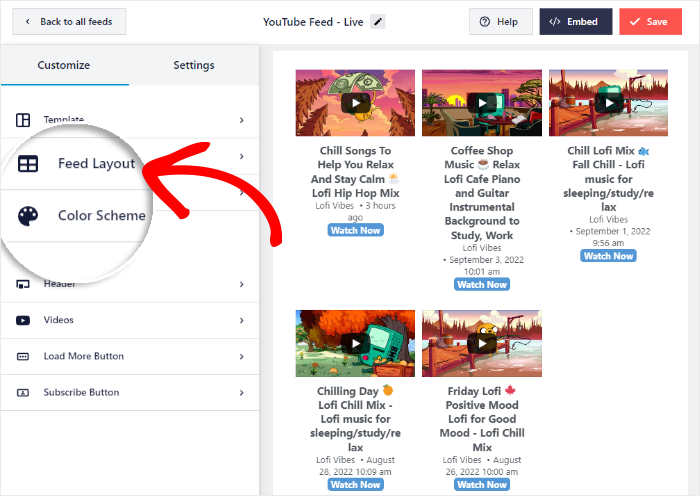Click Watch Now under Friday Lofi video
This screenshot has width=700, height=496.
[482, 484]
